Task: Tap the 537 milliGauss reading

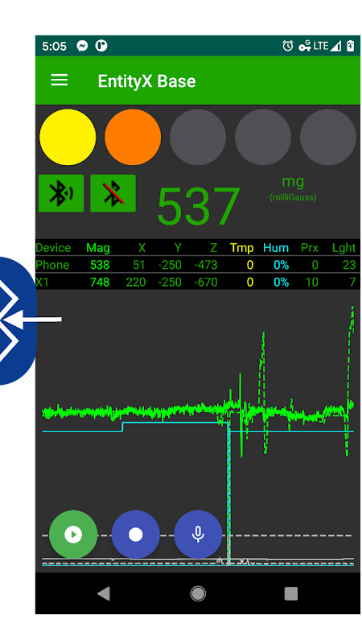Action: tap(198, 206)
